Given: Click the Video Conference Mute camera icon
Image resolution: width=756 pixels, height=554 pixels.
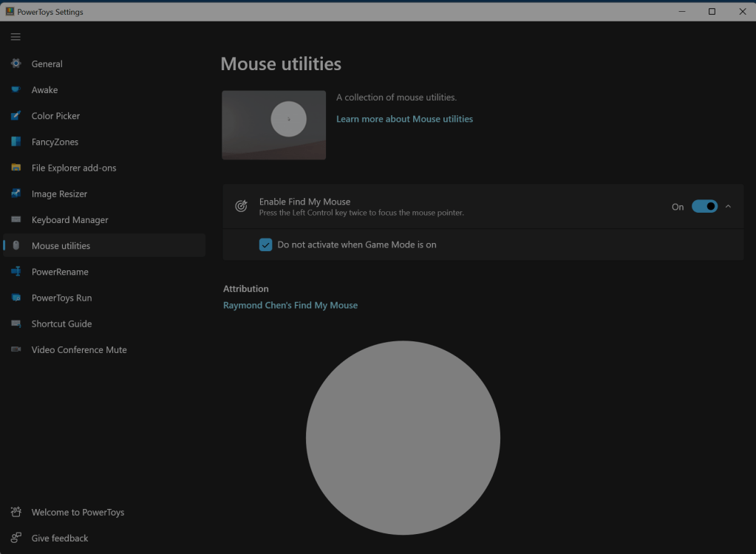Looking at the screenshot, I should click(16, 349).
